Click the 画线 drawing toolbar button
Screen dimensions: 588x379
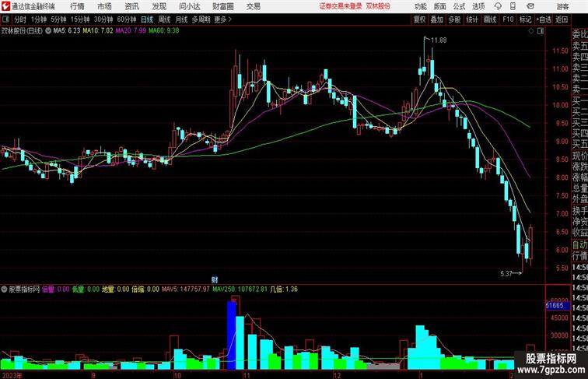coord(490,19)
